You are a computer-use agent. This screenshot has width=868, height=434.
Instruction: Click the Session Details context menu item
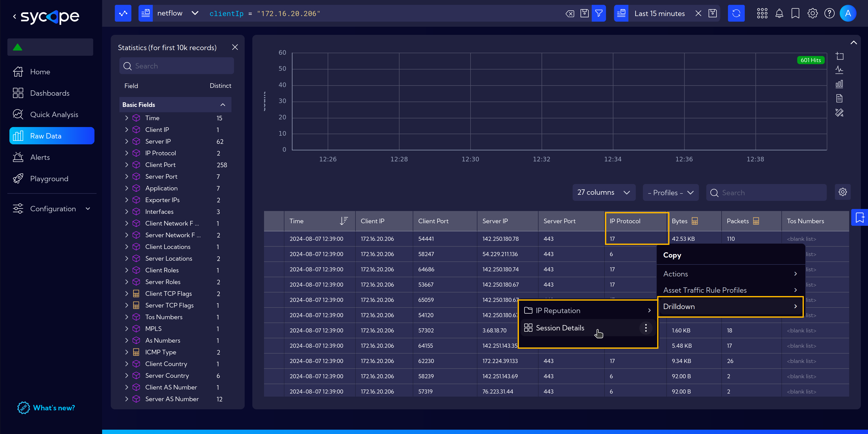[560, 328]
